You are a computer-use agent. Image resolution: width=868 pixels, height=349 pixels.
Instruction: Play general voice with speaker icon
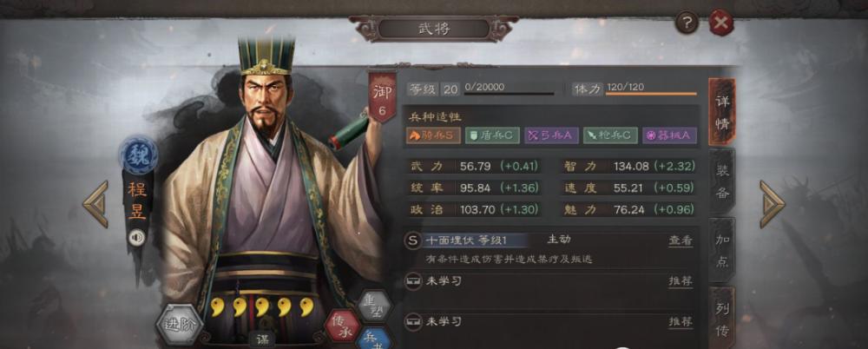tap(136, 238)
